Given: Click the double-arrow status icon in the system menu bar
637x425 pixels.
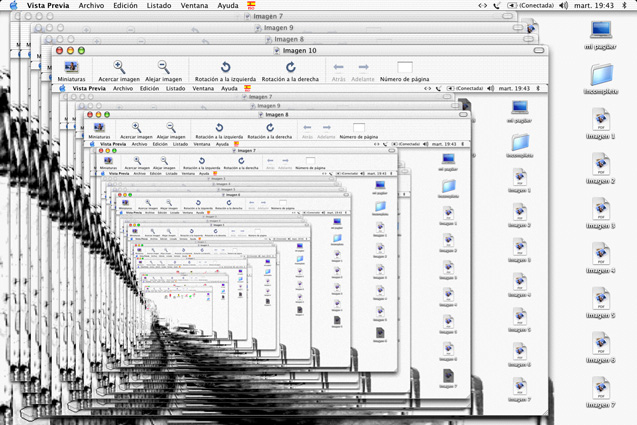Looking at the screenshot, I should point(483,5).
